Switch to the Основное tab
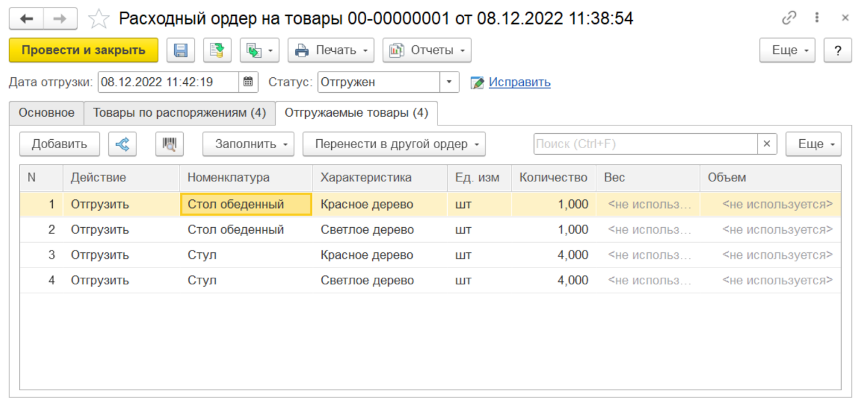 tap(46, 113)
